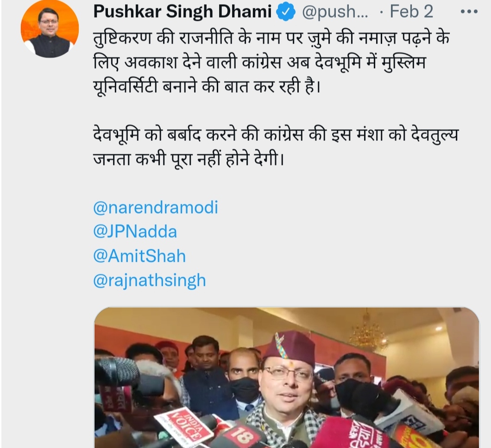Open the Pushkar Singh Dhami display name
This screenshot has width=491, height=448.
[182, 12]
